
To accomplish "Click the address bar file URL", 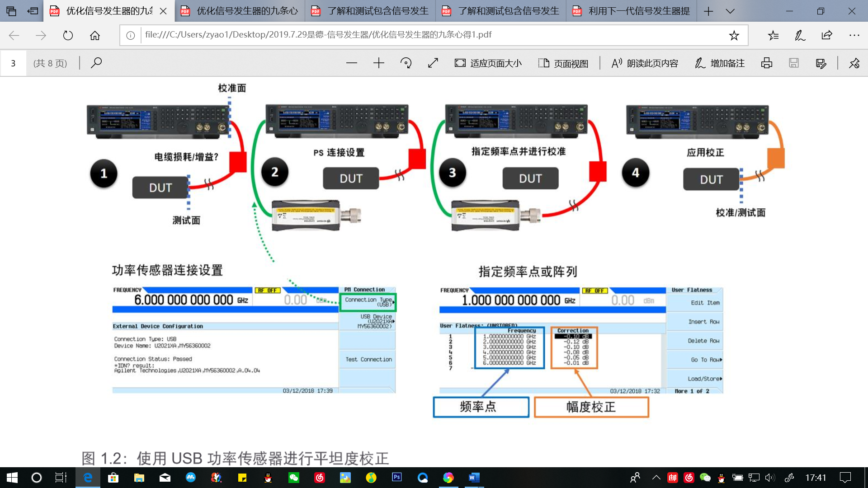I will pyautogui.click(x=318, y=35).
